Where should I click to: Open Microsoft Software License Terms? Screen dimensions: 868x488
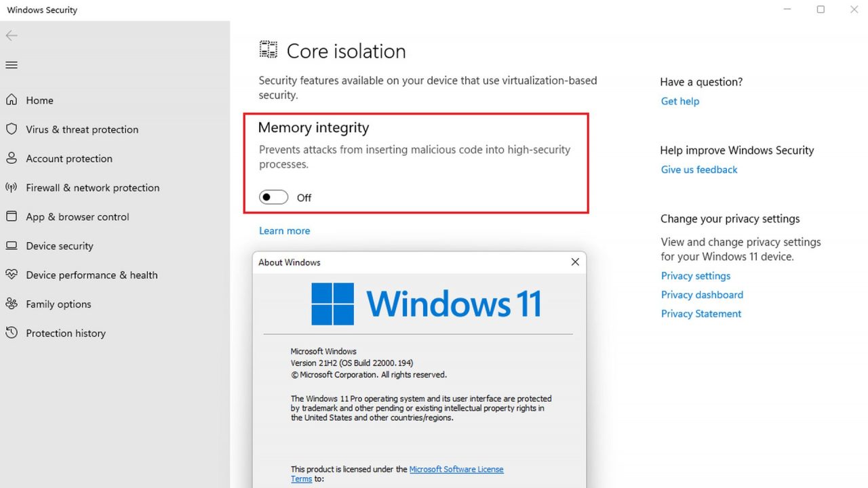[456, 468]
